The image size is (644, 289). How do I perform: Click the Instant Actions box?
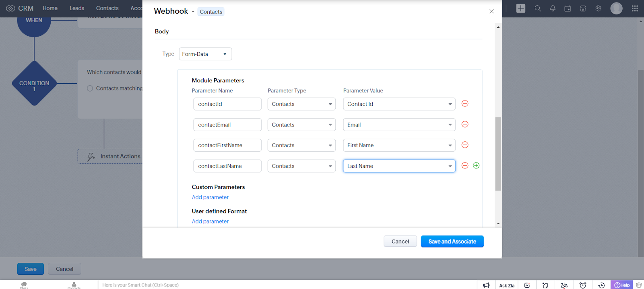[x=110, y=156]
